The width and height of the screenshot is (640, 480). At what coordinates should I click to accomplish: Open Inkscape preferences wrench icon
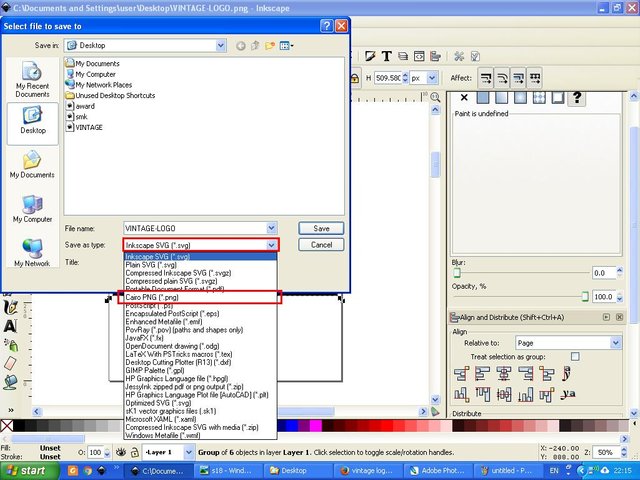(x=459, y=56)
